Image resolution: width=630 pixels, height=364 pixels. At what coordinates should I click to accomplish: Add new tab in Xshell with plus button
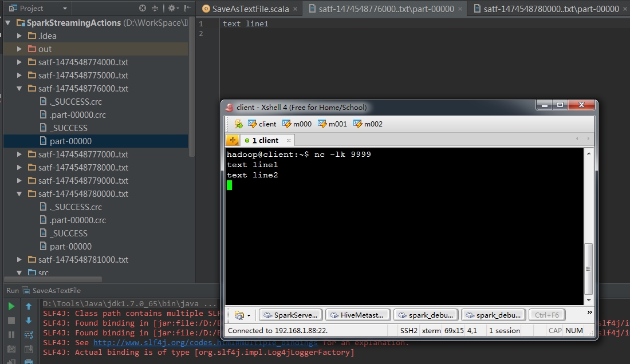(232, 140)
